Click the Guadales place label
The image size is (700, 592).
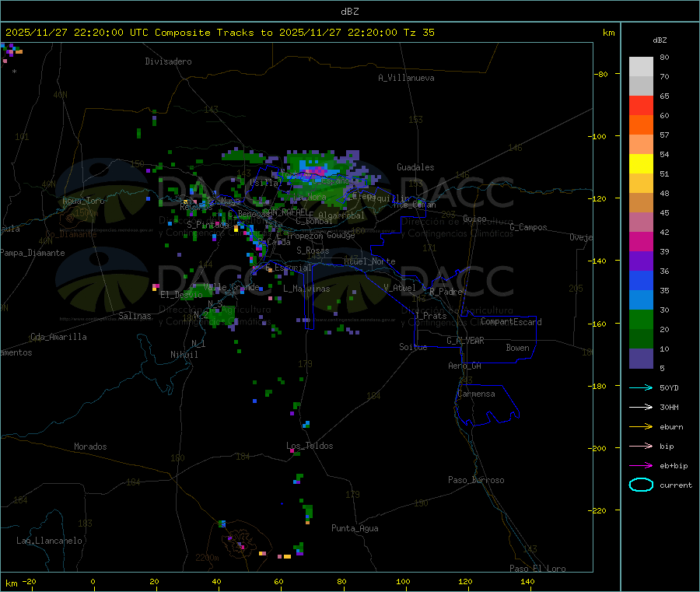(x=415, y=167)
